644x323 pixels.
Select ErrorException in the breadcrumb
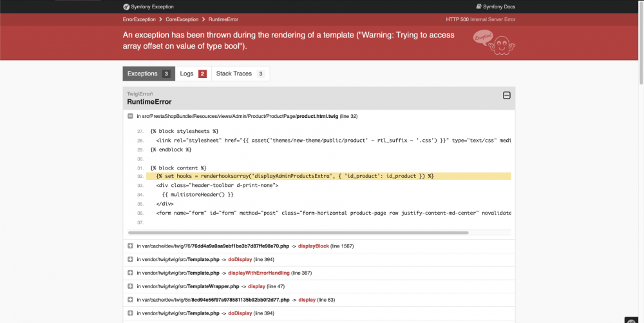pyautogui.click(x=139, y=19)
